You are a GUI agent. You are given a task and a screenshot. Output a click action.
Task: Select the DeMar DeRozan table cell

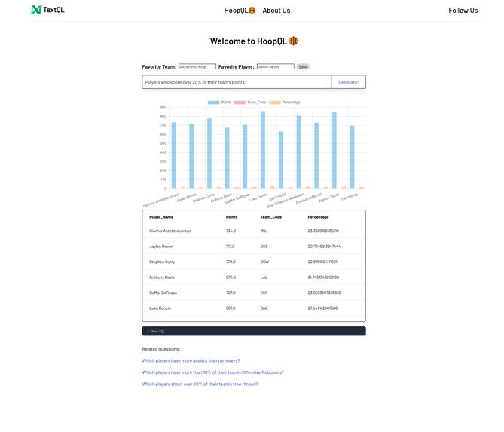[x=163, y=293]
